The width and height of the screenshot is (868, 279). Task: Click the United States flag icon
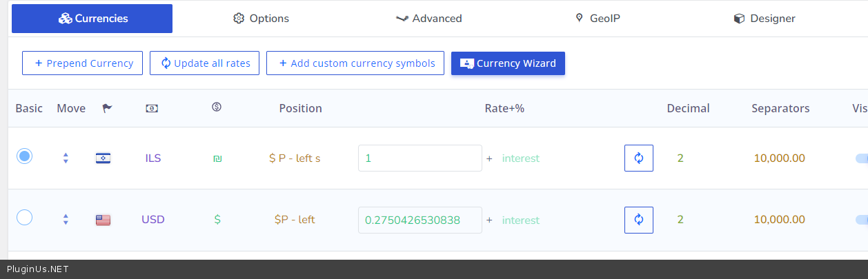(103, 220)
